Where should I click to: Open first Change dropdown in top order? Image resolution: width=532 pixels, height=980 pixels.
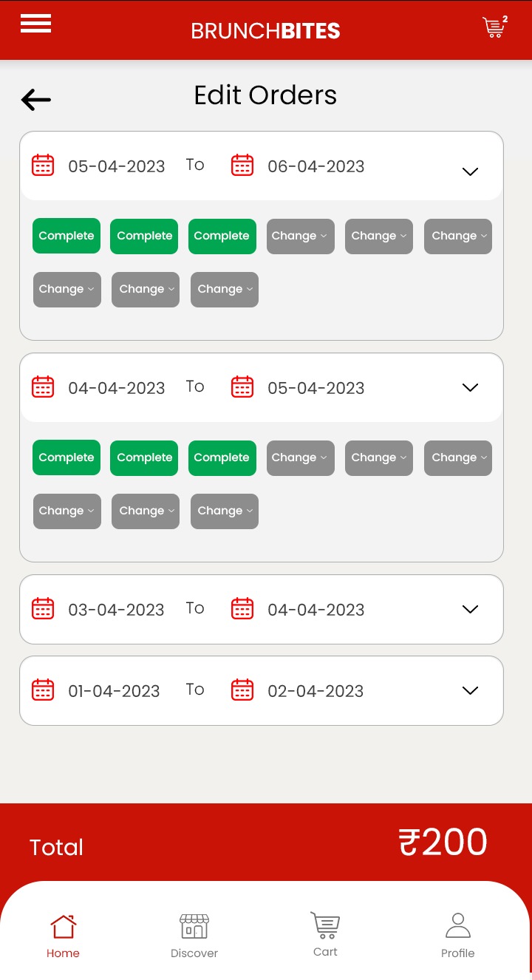click(x=300, y=237)
